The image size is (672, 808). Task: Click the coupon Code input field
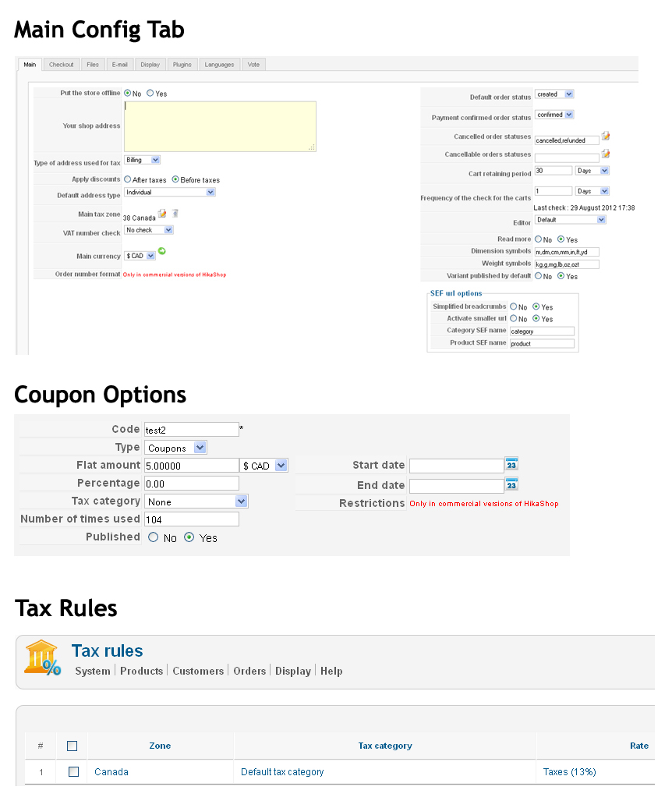[x=192, y=429]
